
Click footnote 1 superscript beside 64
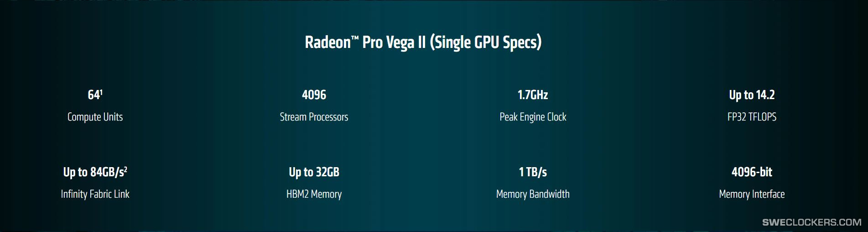[101, 92]
